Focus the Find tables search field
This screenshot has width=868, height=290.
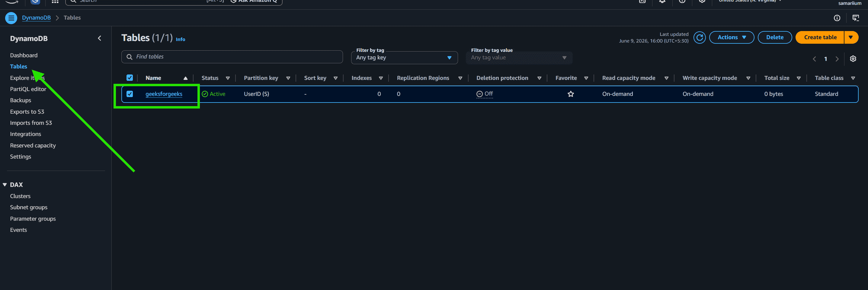pos(232,57)
